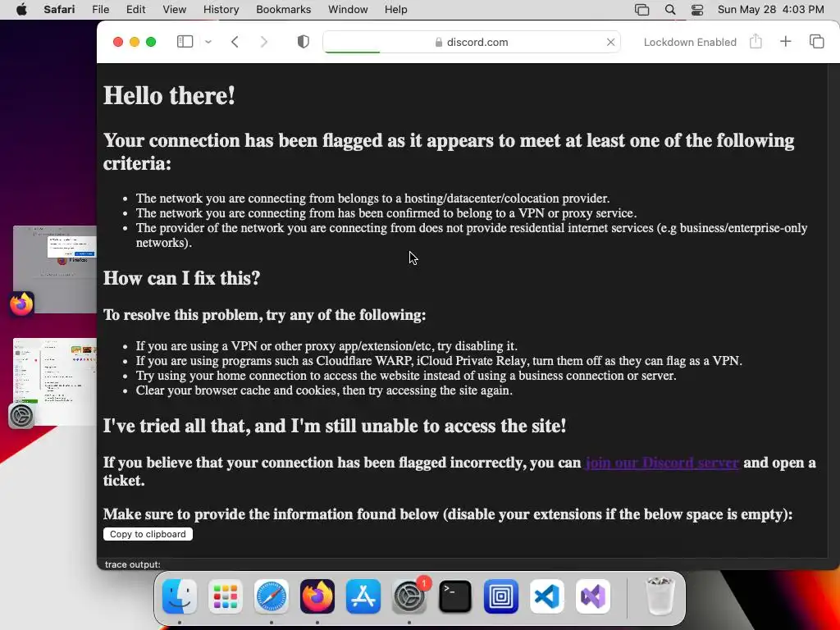Open the File menu

[101, 10]
